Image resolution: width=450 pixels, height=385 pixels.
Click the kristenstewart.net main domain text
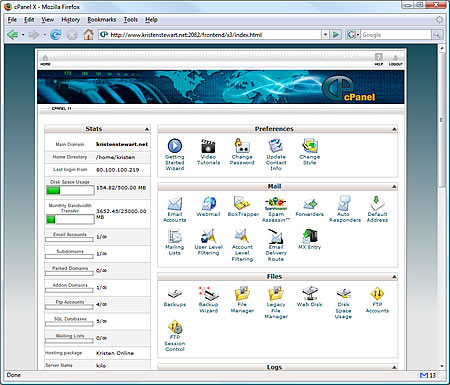122,144
